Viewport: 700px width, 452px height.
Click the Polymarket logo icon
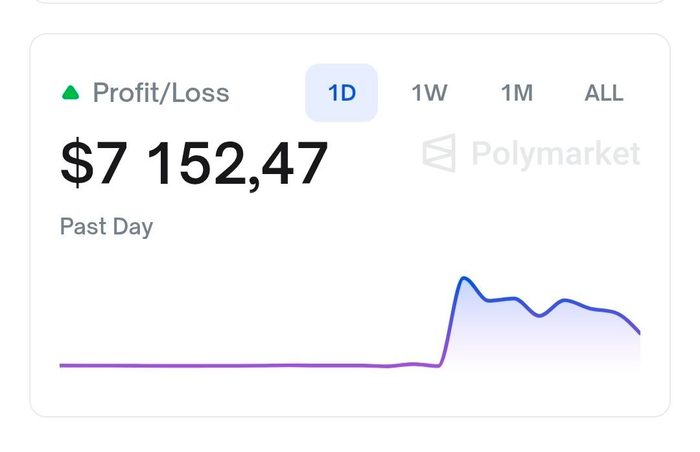[x=439, y=154]
